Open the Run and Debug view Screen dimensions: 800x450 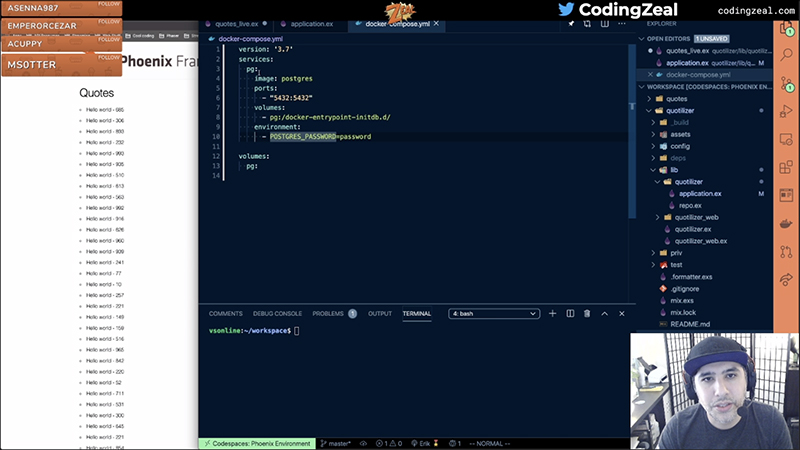pos(786,111)
